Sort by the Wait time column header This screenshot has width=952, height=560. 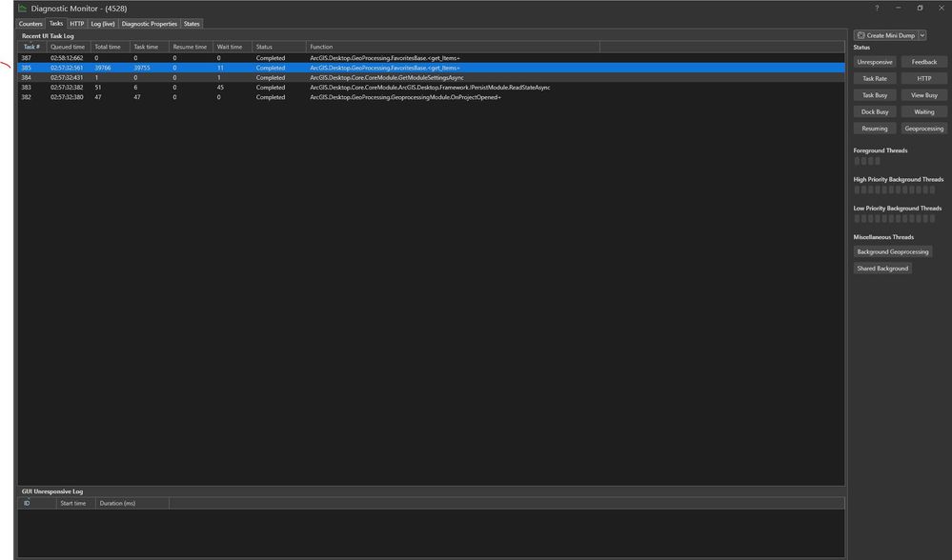(x=232, y=47)
